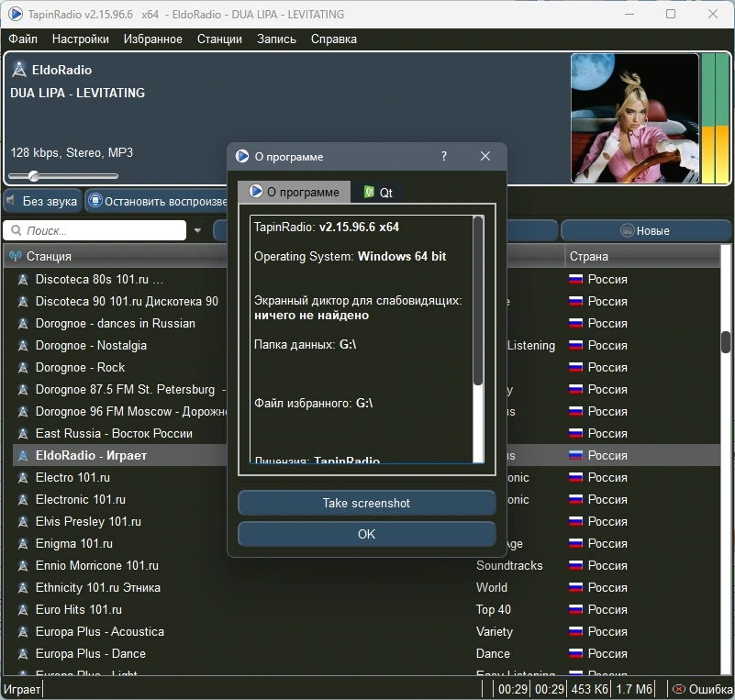
Task: Select station Dorognoe - Nostalgia
Action: click(91, 345)
